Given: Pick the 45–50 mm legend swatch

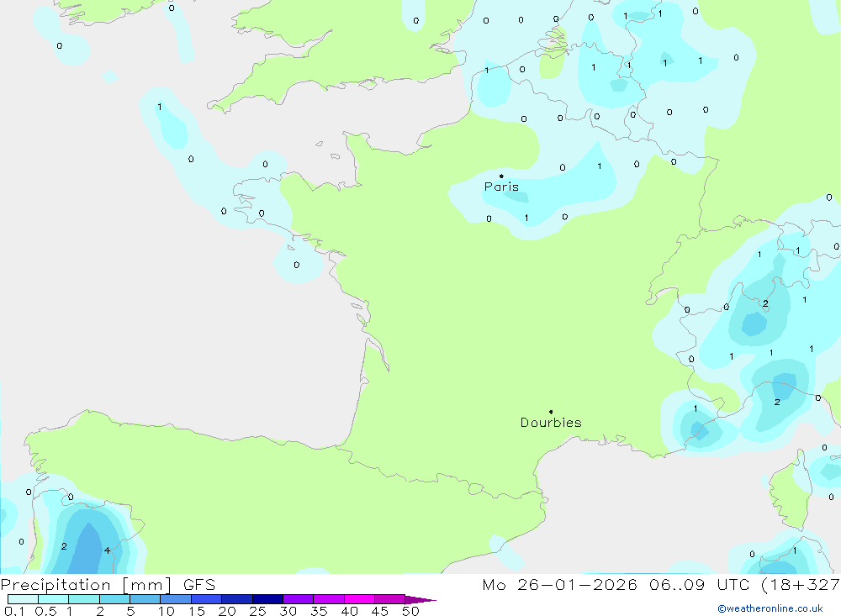Looking at the screenshot, I should pyautogui.click(x=390, y=599).
